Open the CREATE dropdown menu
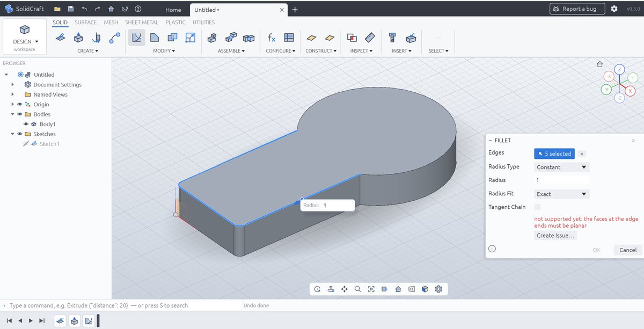Image resolution: width=644 pixels, height=329 pixels. pos(88,51)
